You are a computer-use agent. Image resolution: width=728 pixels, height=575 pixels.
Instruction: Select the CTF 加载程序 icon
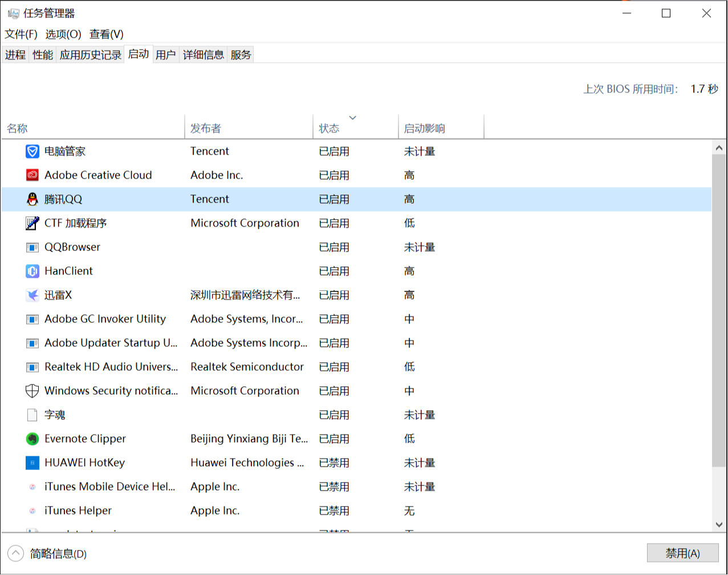32,223
